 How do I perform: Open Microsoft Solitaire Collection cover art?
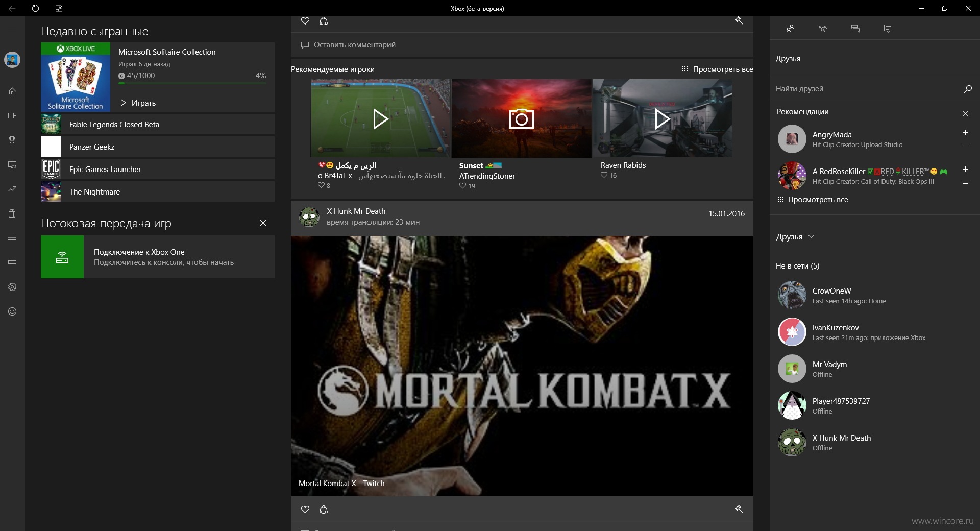[x=76, y=77]
